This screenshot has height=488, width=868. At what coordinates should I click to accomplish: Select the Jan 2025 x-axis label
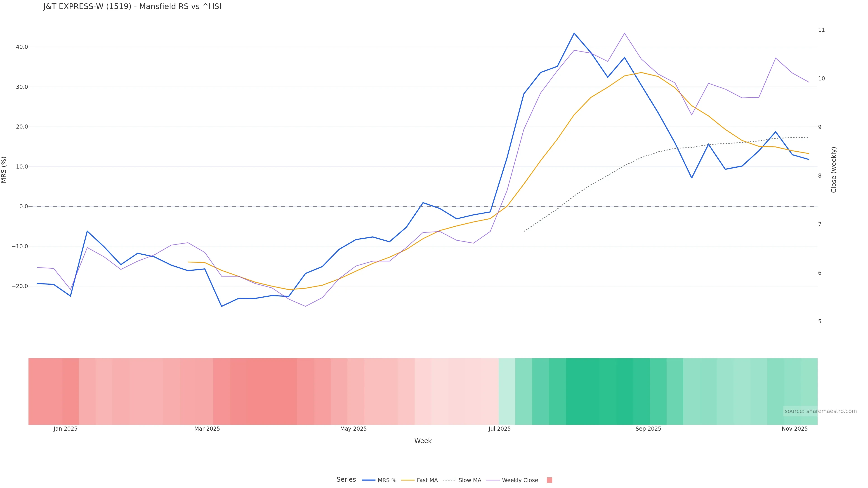coord(65,429)
